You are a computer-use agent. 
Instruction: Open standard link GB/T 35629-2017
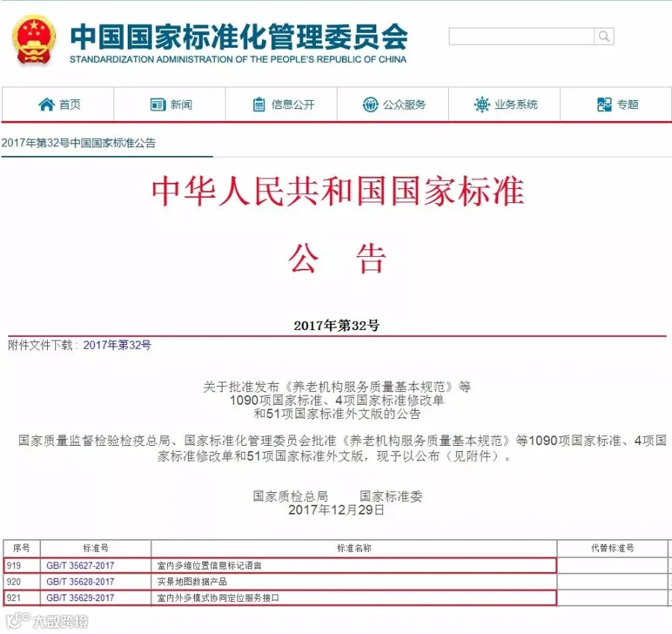pos(80,598)
